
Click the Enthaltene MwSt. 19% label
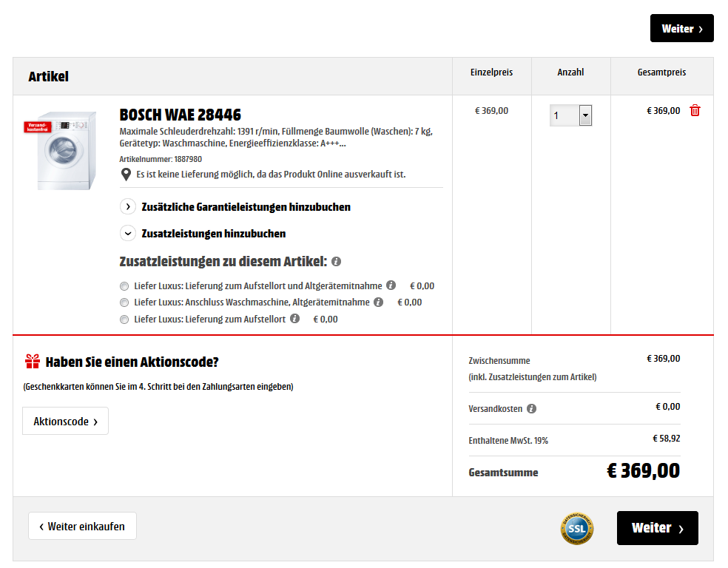click(508, 440)
